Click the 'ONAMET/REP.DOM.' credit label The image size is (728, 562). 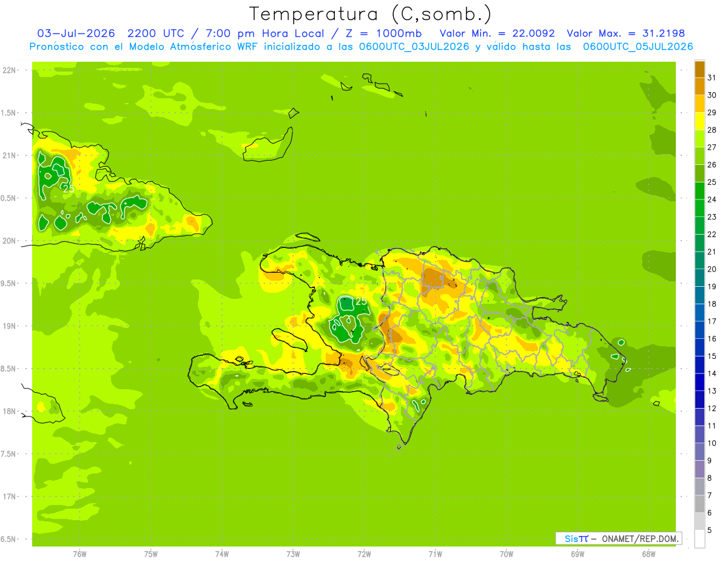pos(641,538)
